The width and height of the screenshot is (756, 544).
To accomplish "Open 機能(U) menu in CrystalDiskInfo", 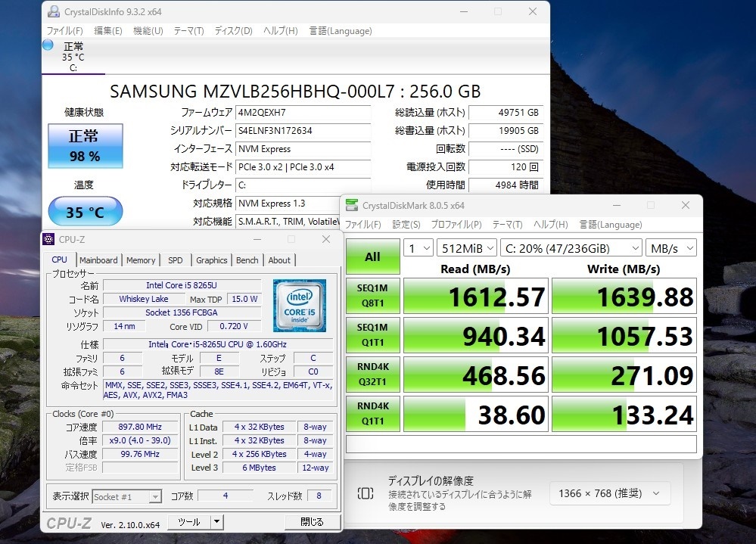I will pyautogui.click(x=148, y=31).
